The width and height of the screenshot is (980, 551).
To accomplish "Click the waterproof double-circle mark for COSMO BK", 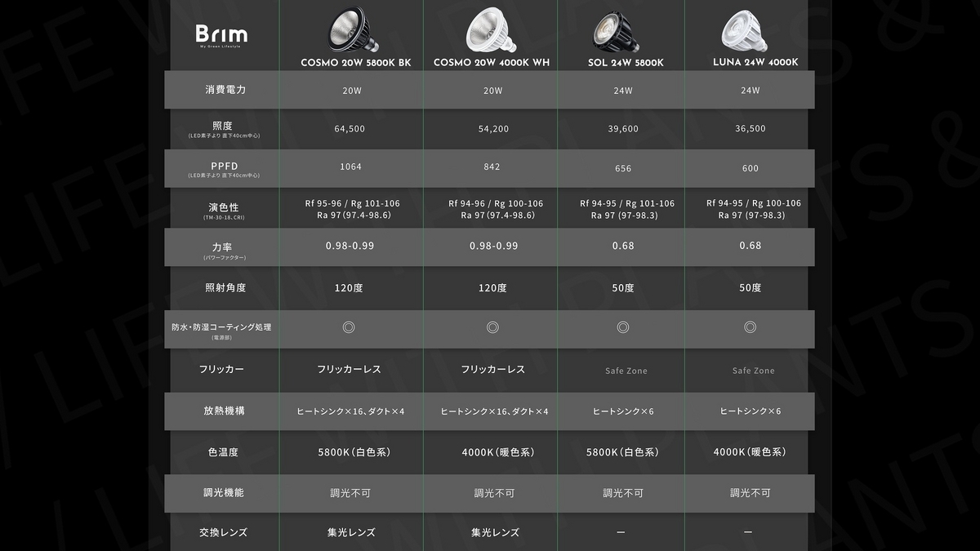I will tap(349, 327).
